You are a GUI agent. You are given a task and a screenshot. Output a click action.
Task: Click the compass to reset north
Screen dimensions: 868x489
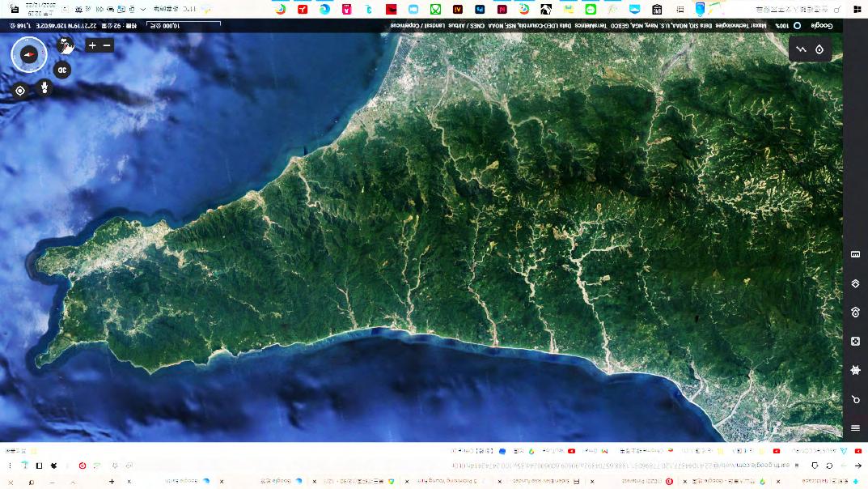click(x=29, y=54)
